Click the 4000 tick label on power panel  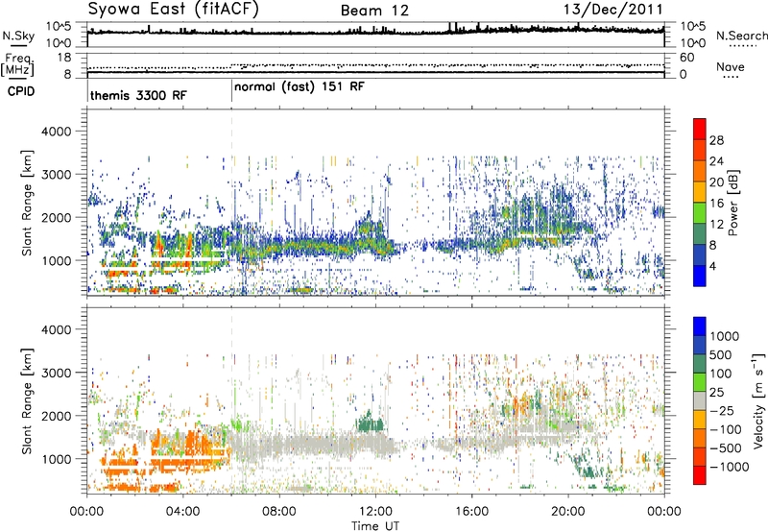pyautogui.click(x=56, y=132)
